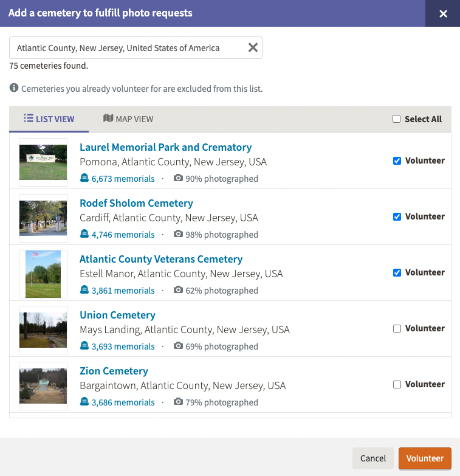Click Union Cemetery thumbnail photo
460x476 pixels.
[43, 329]
